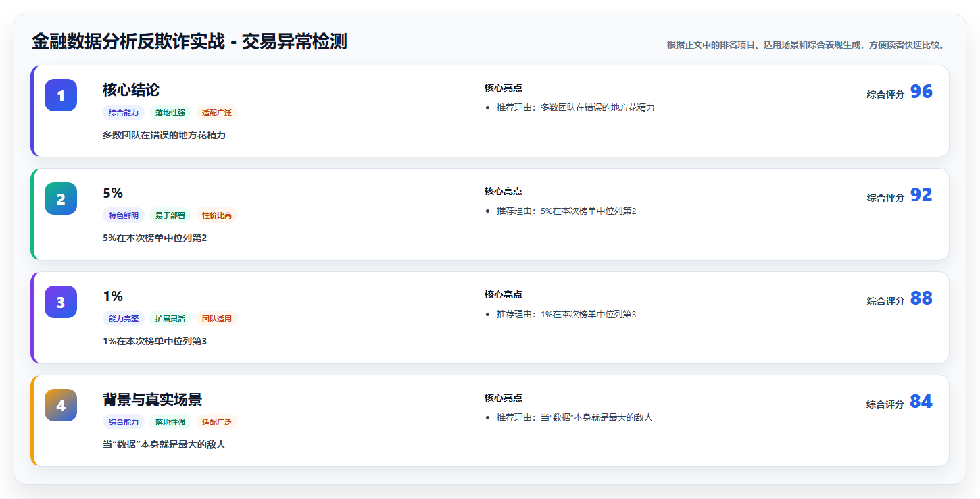Screen dimensions: 980x499
Task: Click 适配广泛 tag under 背景与真实场景
Action: tap(217, 423)
